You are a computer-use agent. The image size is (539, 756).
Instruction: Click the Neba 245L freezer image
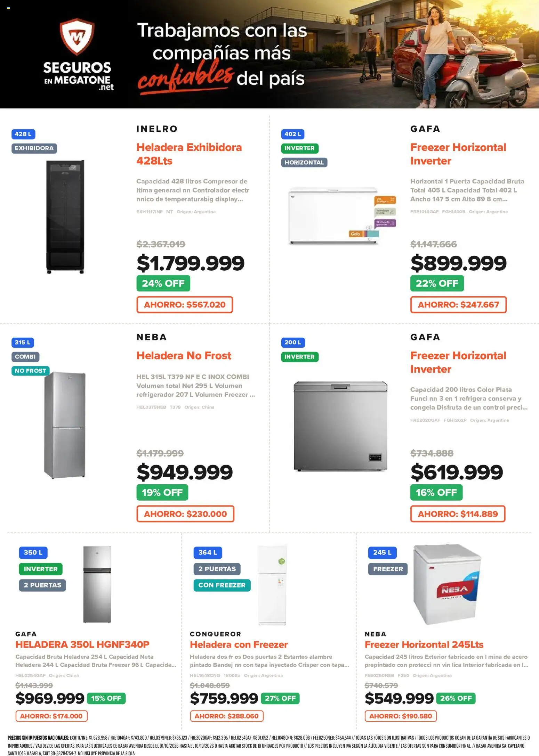447,584
